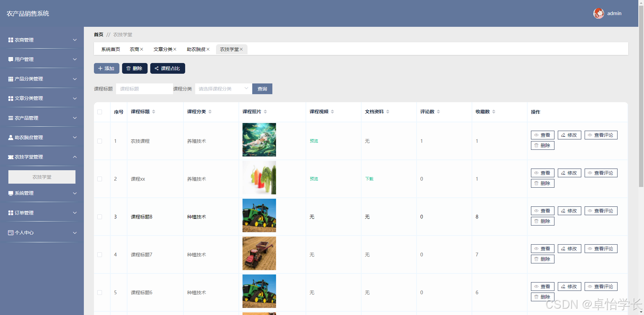Expand the 订单管理 menu chevron
This screenshot has height=315, width=644.
pos(75,213)
